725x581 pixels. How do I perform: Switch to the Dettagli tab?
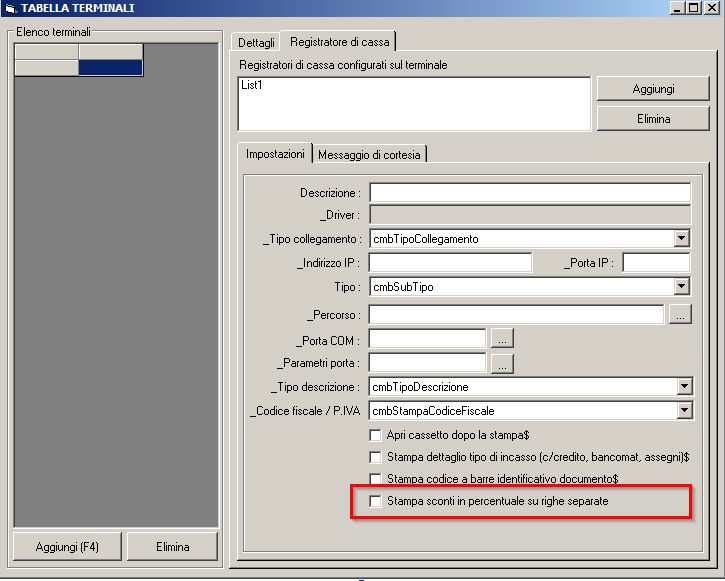(256, 43)
